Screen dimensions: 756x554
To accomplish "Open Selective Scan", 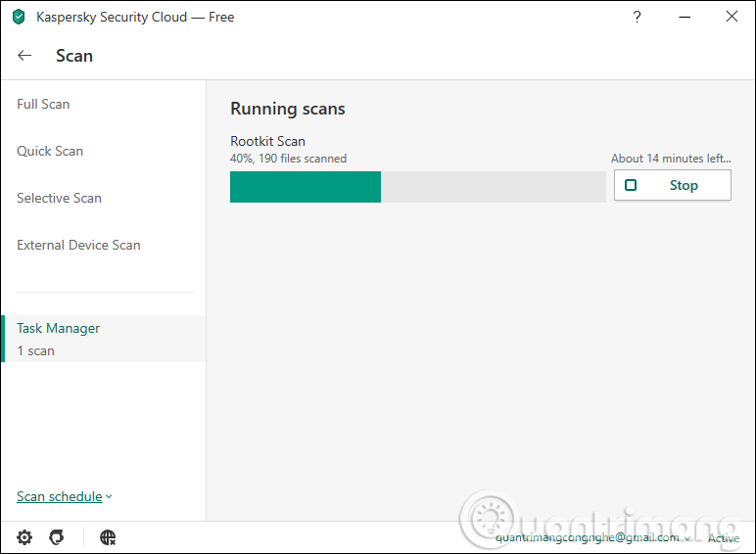I will click(x=60, y=198).
